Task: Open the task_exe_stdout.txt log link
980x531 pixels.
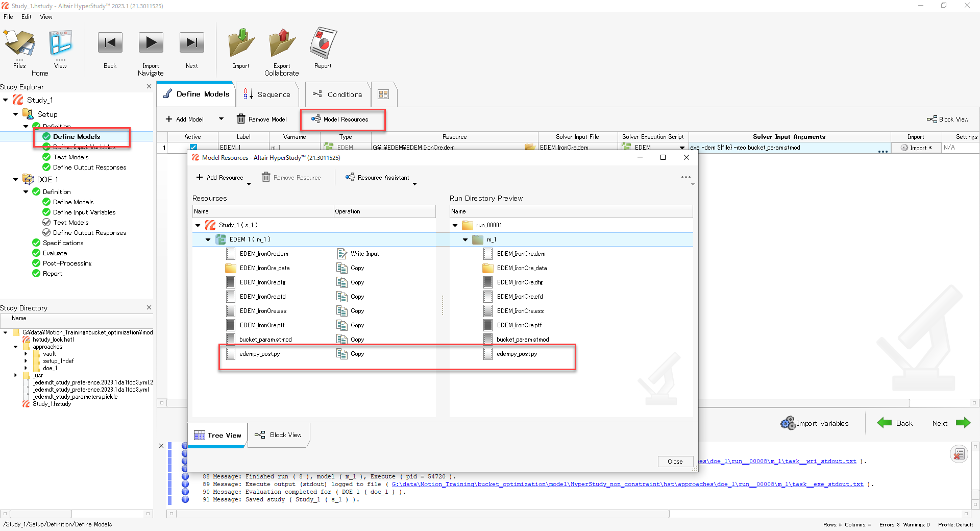Action: point(627,484)
